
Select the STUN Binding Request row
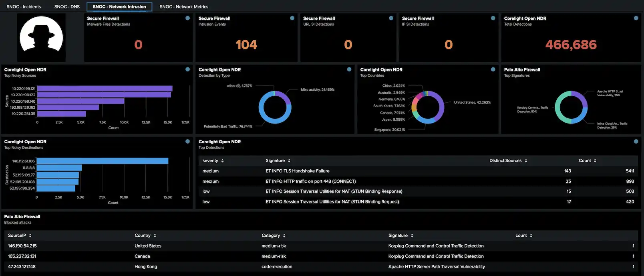tap(418, 202)
